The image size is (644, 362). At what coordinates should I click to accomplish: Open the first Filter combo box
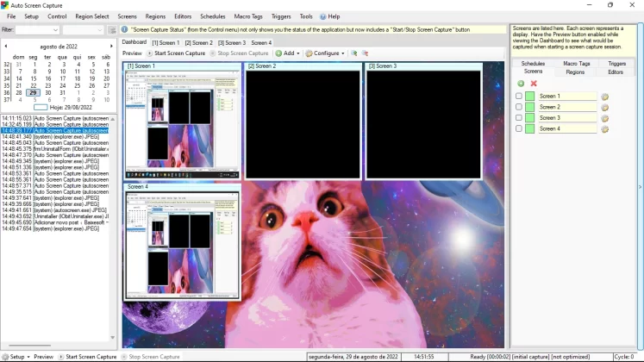38,30
